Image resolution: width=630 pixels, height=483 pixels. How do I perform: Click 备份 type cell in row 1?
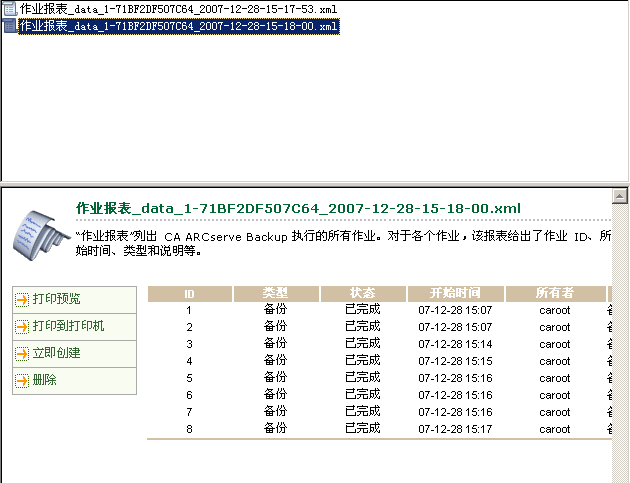[x=276, y=309]
